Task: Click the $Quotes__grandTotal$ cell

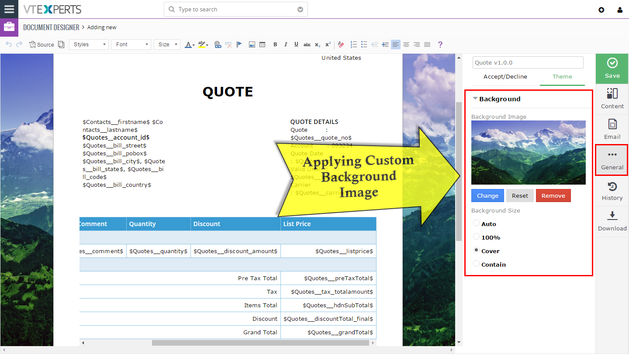Action: click(x=328, y=332)
